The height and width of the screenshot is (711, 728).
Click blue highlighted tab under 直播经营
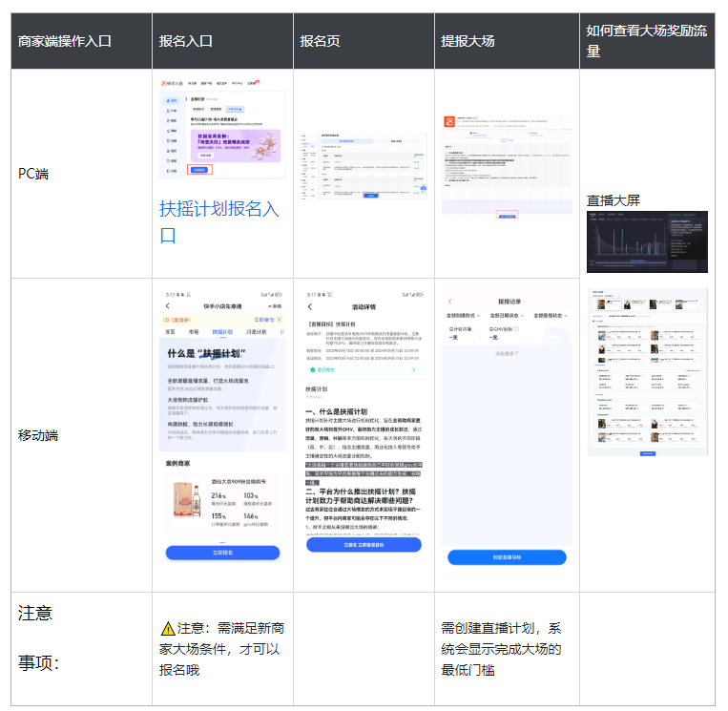click(235, 109)
